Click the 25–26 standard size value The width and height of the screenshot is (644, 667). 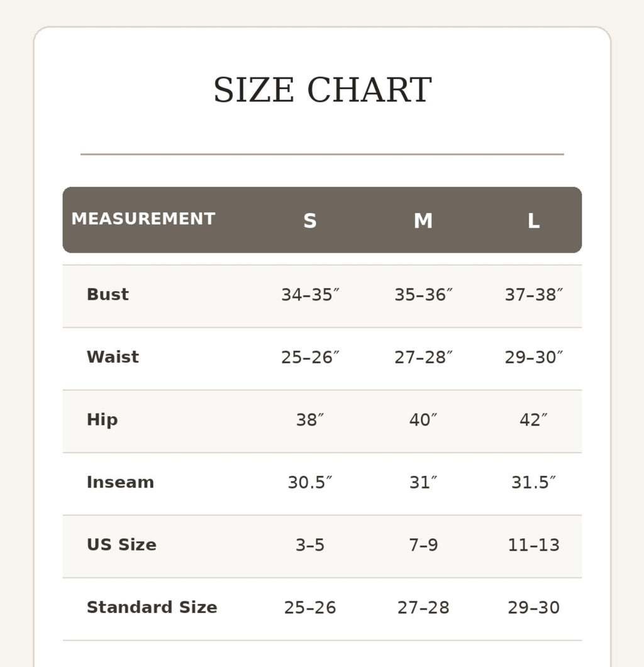[310, 607]
